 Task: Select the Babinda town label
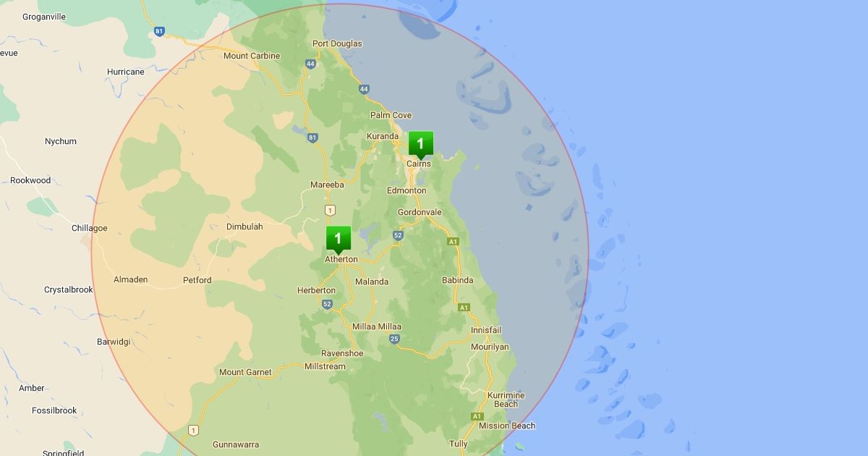457,280
